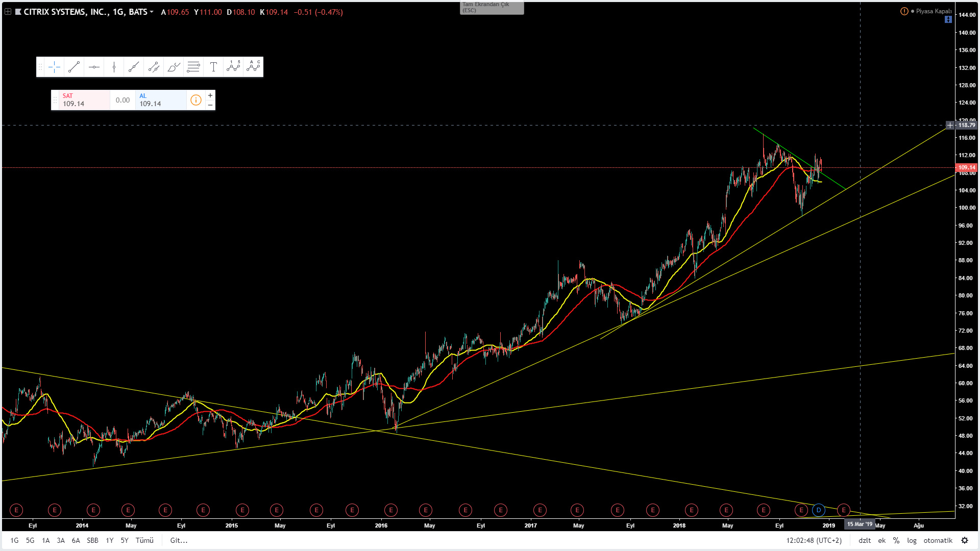Viewport: 980px width, 551px height.
Task: Select the brush drawing tool
Action: tap(174, 67)
